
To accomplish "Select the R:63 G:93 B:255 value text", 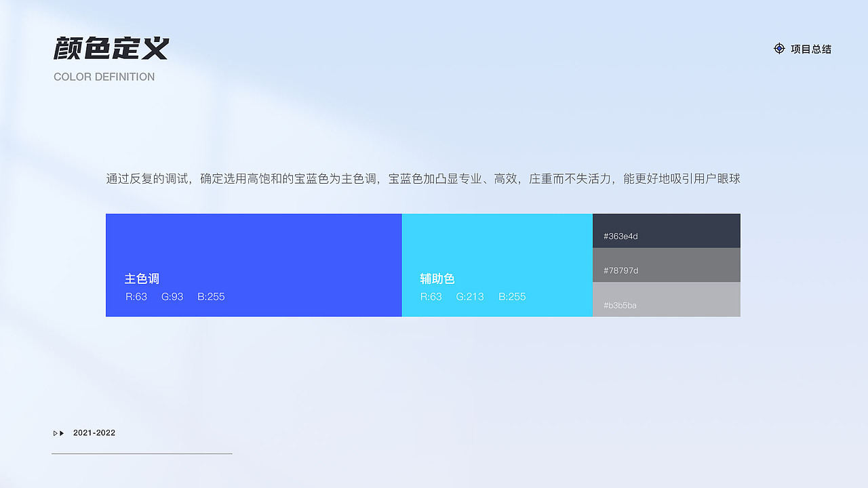I will tap(175, 296).
